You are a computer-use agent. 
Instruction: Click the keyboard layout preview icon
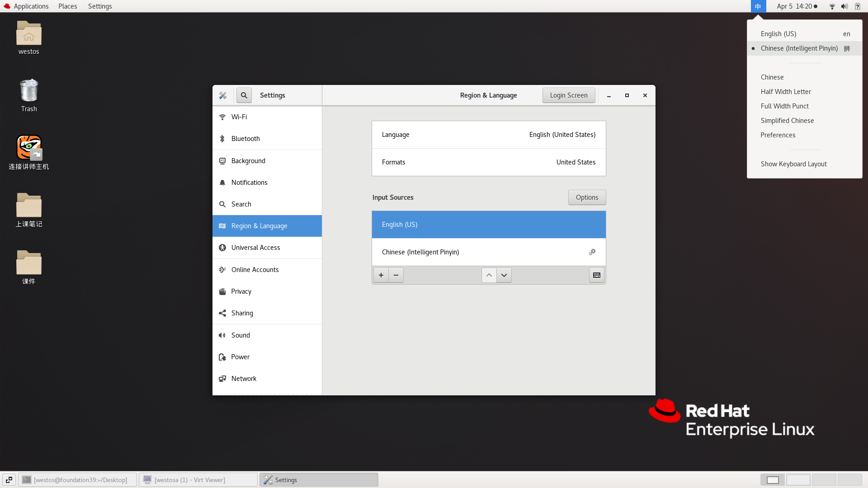coord(597,275)
